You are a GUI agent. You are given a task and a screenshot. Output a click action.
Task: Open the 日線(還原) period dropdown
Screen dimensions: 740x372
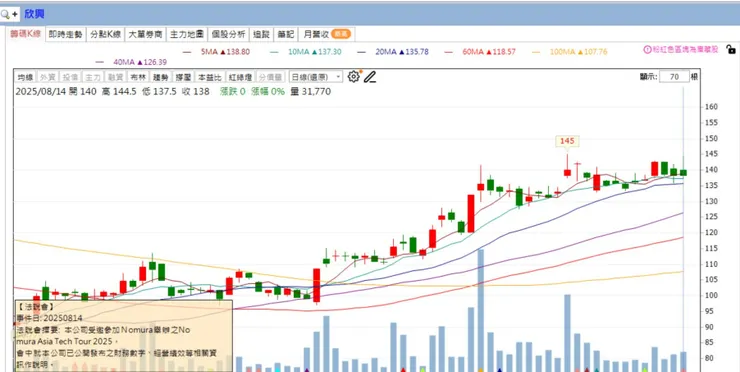point(316,77)
